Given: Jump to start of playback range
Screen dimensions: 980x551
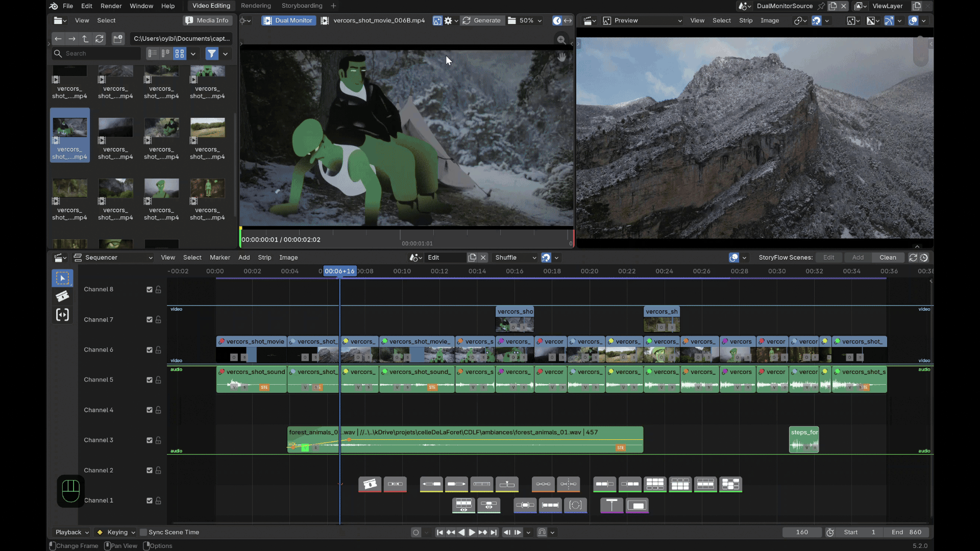Looking at the screenshot, I should click(439, 532).
